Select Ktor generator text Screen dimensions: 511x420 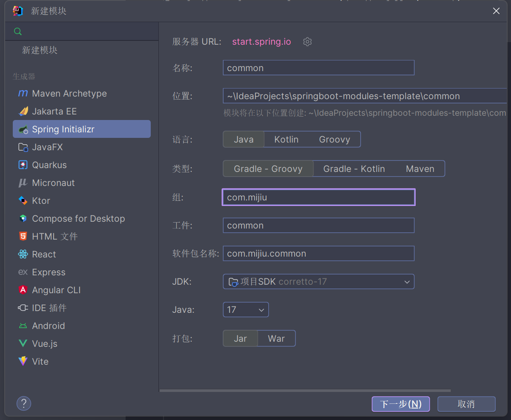41,201
